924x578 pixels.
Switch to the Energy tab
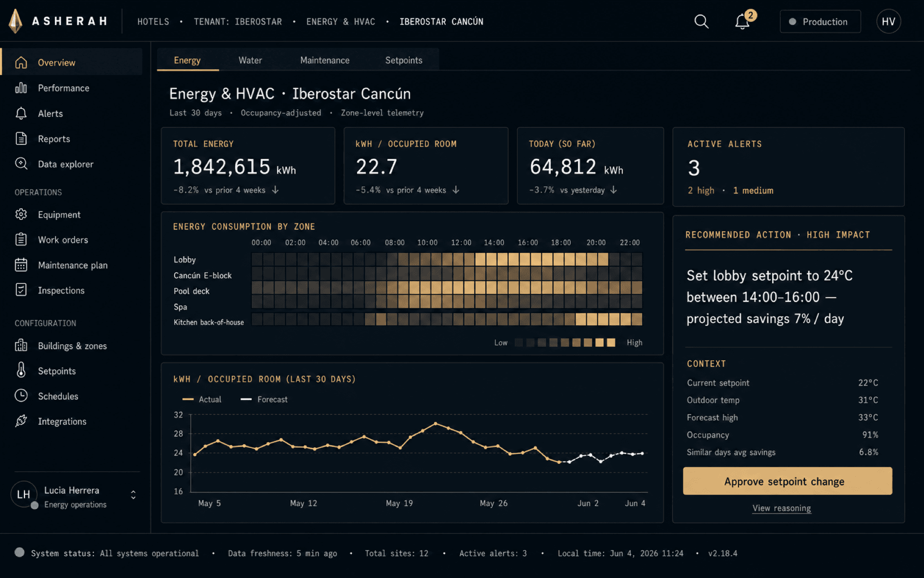[187, 60]
